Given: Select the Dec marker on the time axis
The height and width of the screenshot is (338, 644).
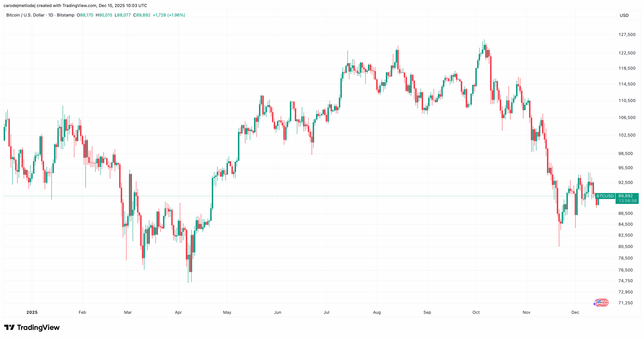Looking at the screenshot, I should pos(575,312).
